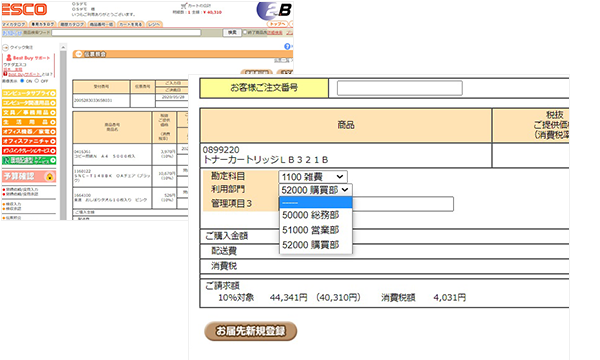Open the 勘定科目 dropdown showing 1100 雑費
The height and width of the screenshot is (360, 600).
tap(313, 177)
